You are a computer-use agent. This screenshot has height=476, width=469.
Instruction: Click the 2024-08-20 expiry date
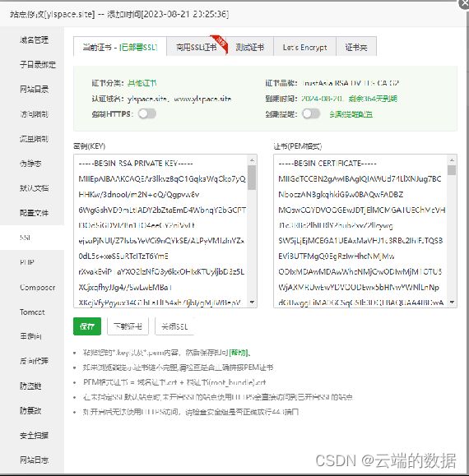pyautogui.click(x=322, y=99)
